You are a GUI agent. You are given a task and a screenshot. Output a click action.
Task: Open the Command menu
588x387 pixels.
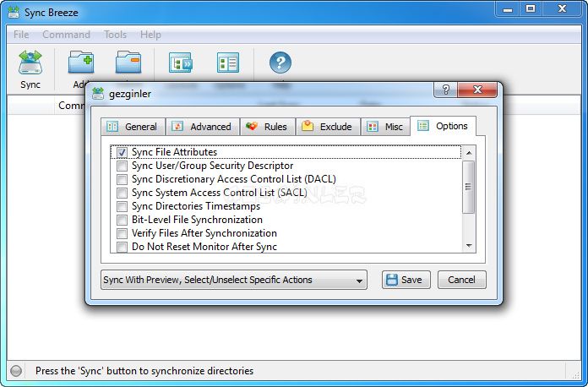click(x=66, y=35)
